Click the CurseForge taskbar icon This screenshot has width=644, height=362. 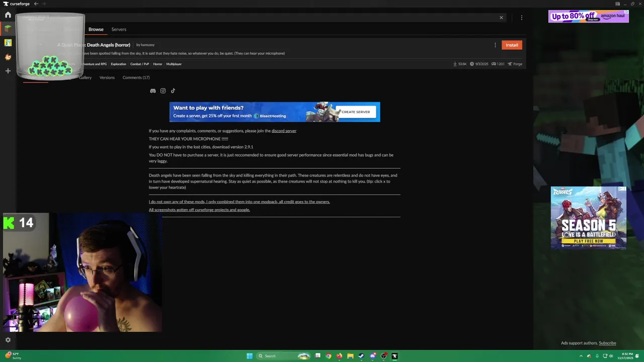395,356
